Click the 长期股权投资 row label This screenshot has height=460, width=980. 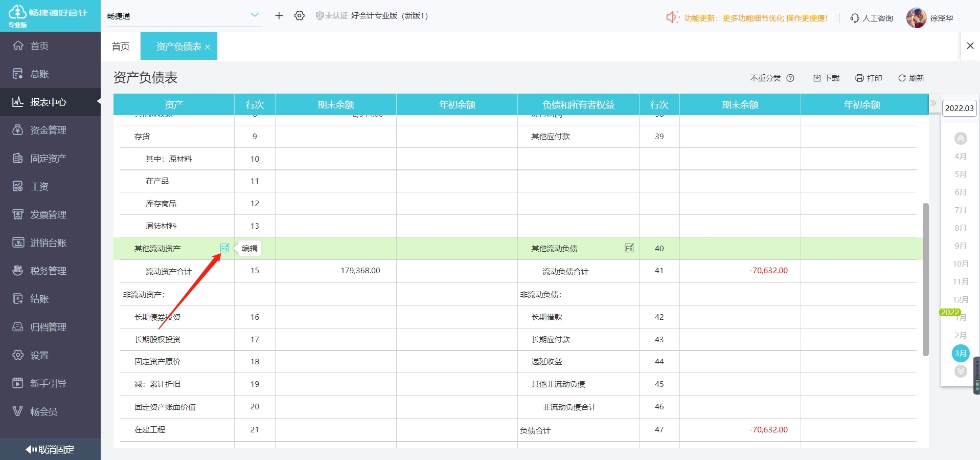click(x=157, y=339)
